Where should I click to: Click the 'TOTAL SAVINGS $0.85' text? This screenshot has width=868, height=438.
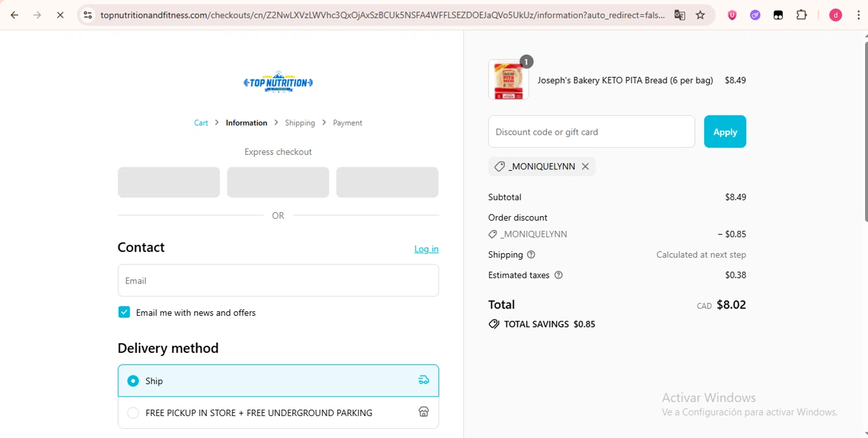click(x=549, y=324)
